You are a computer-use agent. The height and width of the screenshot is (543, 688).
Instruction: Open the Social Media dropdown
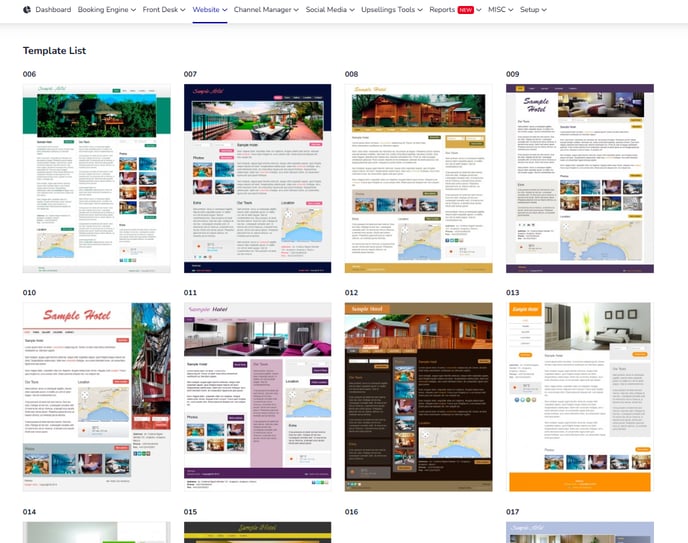pos(330,10)
